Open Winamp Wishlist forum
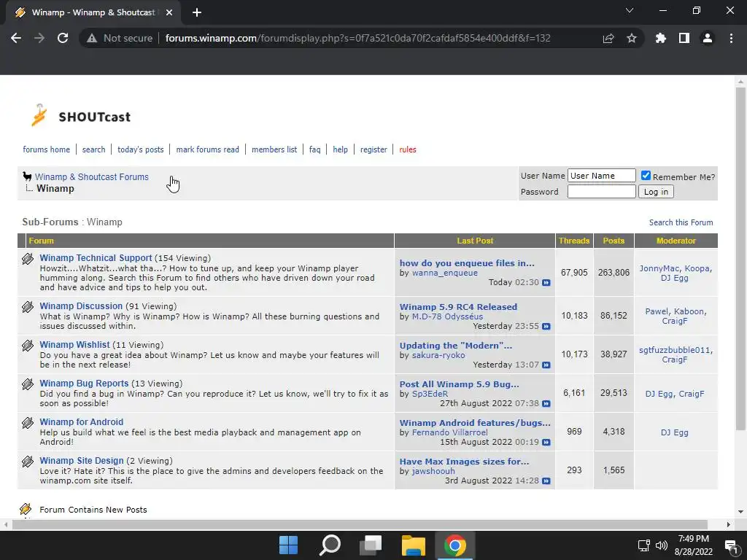Image resolution: width=747 pixels, height=560 pixels. tap(75, 345)
